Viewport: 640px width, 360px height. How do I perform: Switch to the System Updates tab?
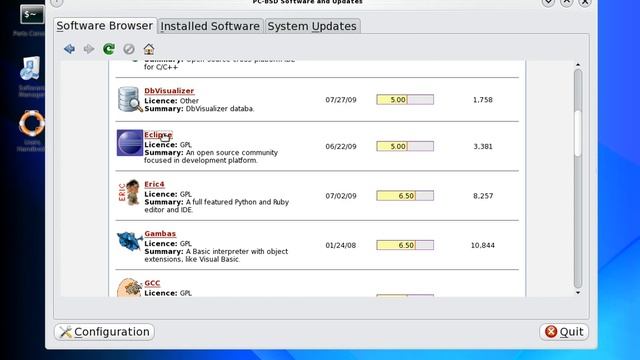(x=312, y=26)
